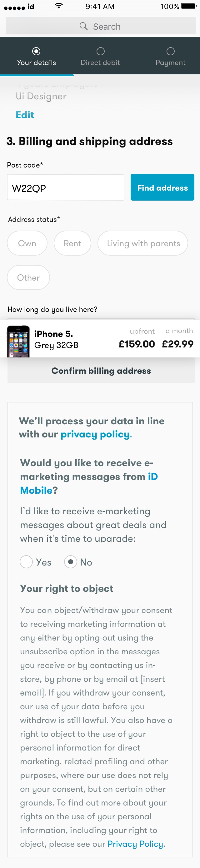The width and height of the screenshot is (200, 868).
Task: Tap the search magnifier icon
Action: 83,26
